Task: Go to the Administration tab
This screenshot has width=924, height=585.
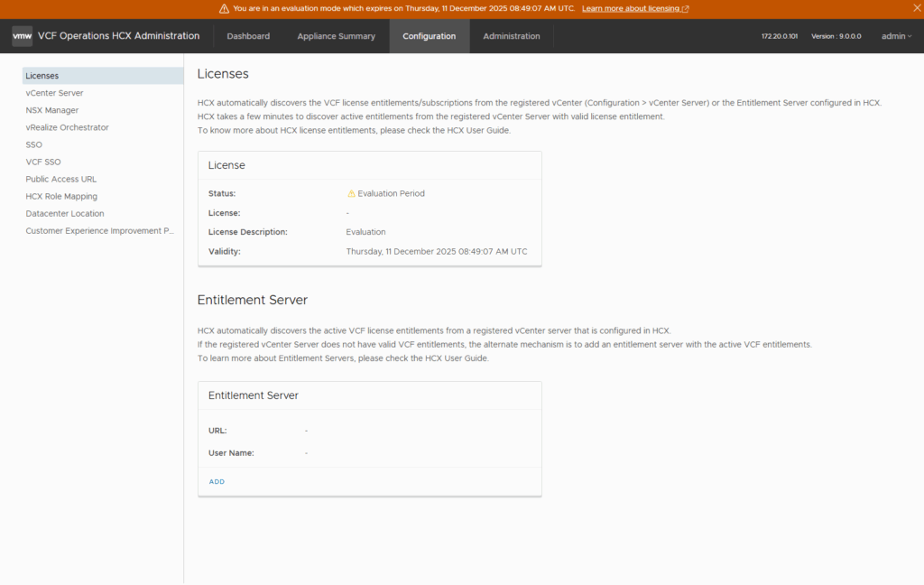Action: tap(511, 36)
